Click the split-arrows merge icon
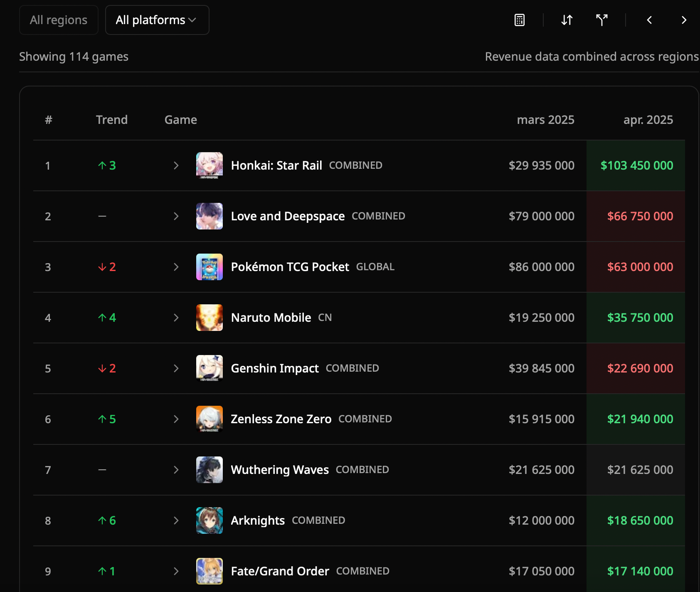 (x=601, y=20)
